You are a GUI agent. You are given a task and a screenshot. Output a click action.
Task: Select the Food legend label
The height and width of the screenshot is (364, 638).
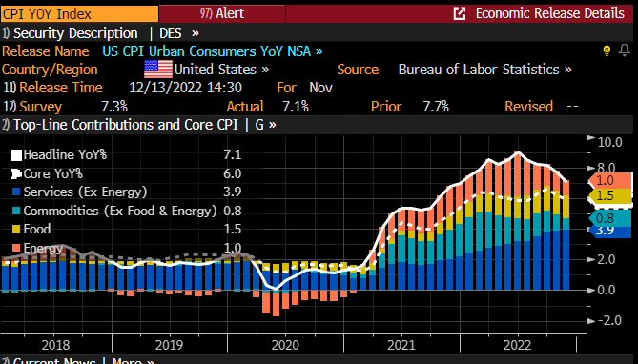click(x=37, y=229)
